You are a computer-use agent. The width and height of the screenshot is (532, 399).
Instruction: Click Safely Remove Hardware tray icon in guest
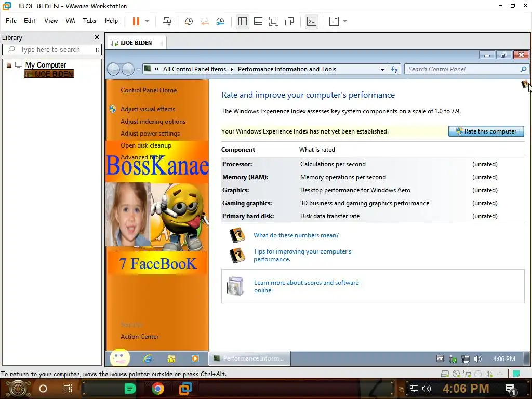pos(453,359)
